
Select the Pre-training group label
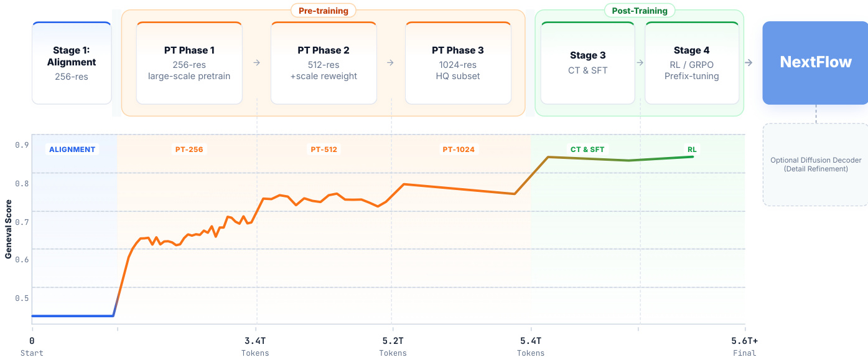324,11
